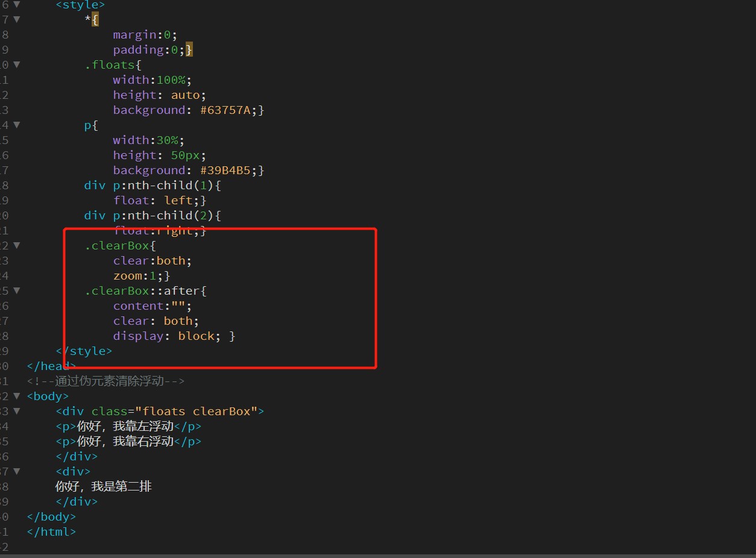The width and height of the screenshot is (756, 558).
Task: Collapse the .floats rule fold arrow
Action: [x=16, y=64]
